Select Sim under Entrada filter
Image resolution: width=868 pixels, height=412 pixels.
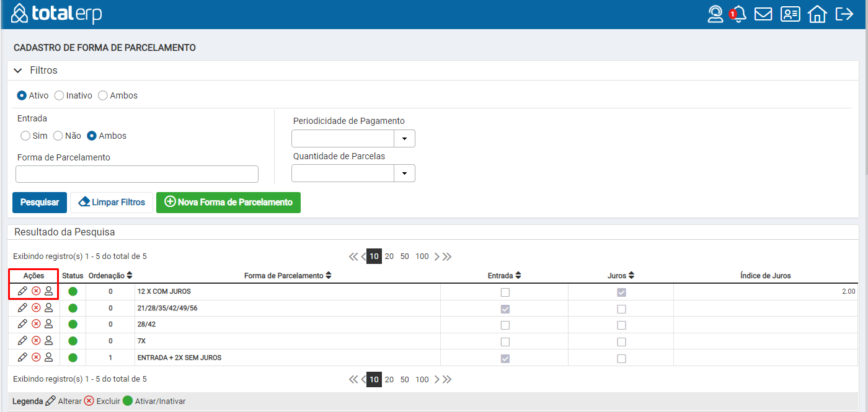(25, 136)
